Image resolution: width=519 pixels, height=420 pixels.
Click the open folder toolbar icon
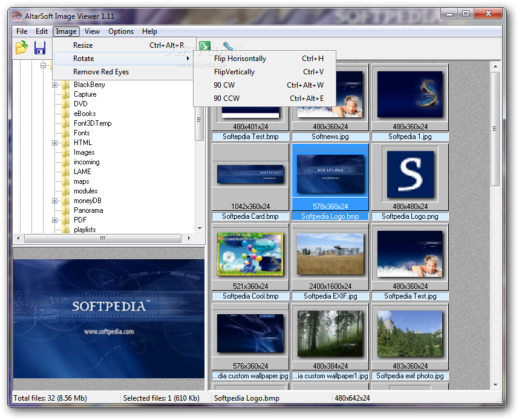click(22, 47)
